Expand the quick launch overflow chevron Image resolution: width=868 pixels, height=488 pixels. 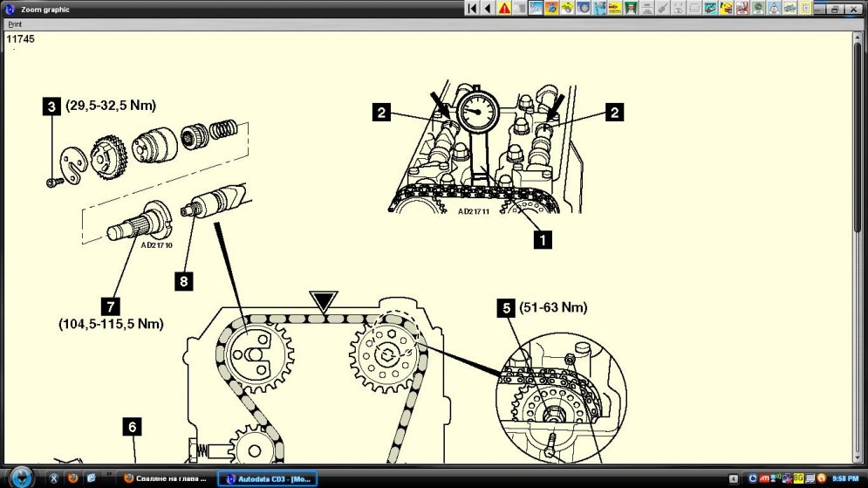109,474
